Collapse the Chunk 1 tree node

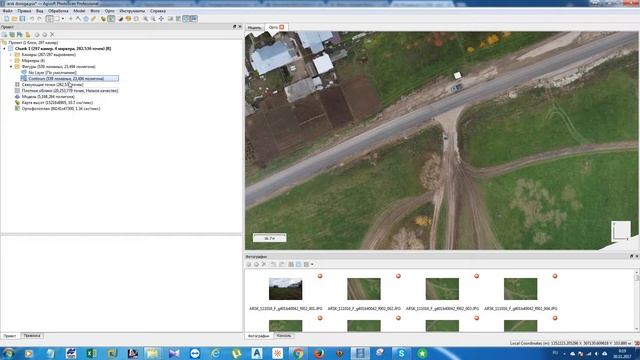(x=4, y=49)
